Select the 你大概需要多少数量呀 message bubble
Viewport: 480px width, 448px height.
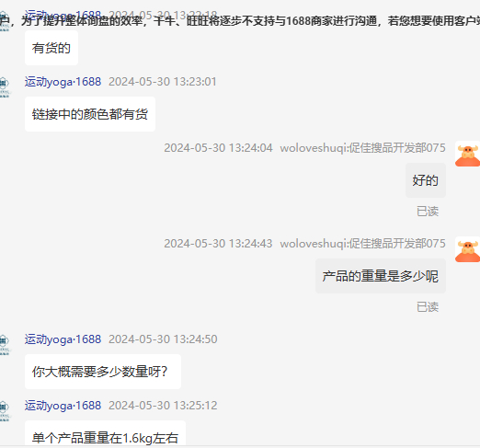tap(103, 372)
